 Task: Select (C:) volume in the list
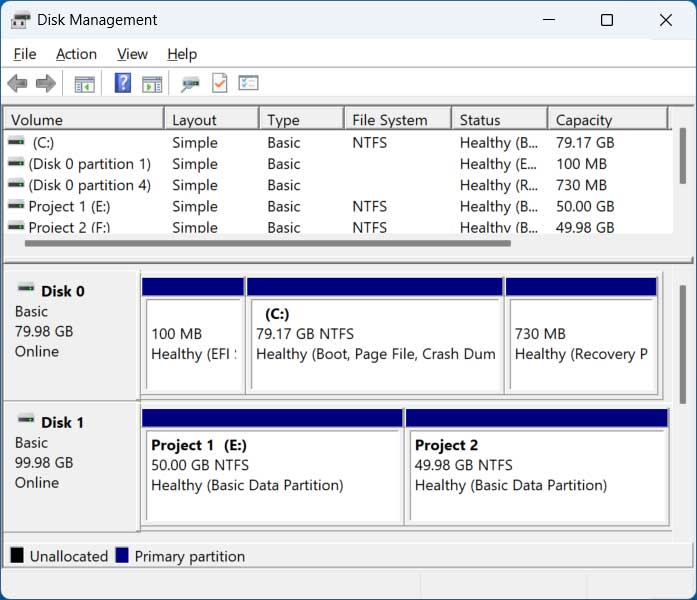pos(338,143)
